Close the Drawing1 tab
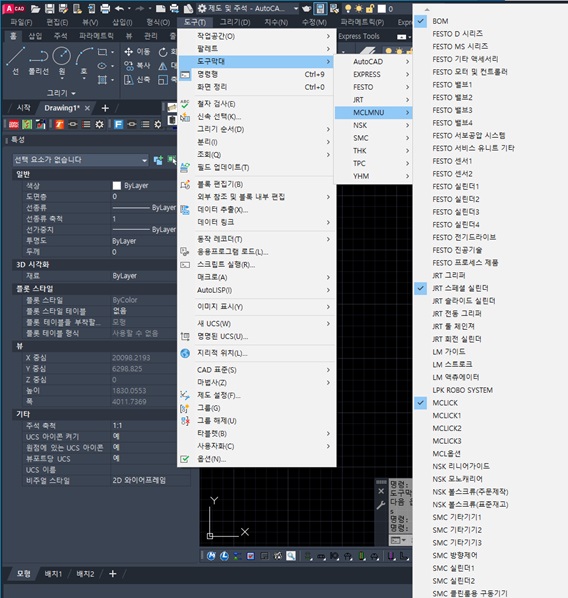This screenshot has height=598, width=568. click(87, 108)
